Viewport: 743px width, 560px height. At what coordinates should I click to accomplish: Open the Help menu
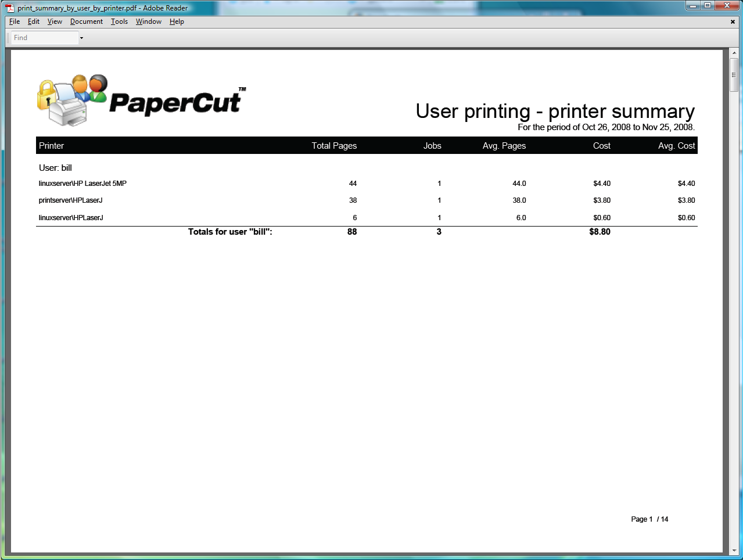coord(177,21)
